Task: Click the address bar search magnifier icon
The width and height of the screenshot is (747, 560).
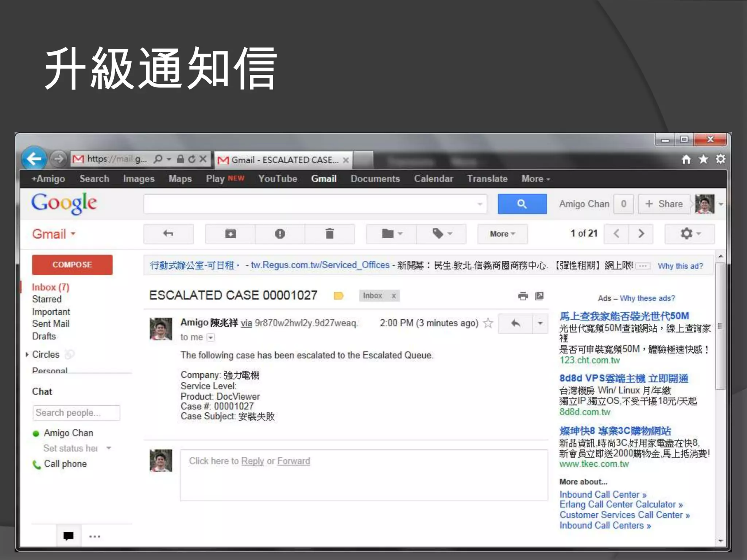Action: [158, 159]
